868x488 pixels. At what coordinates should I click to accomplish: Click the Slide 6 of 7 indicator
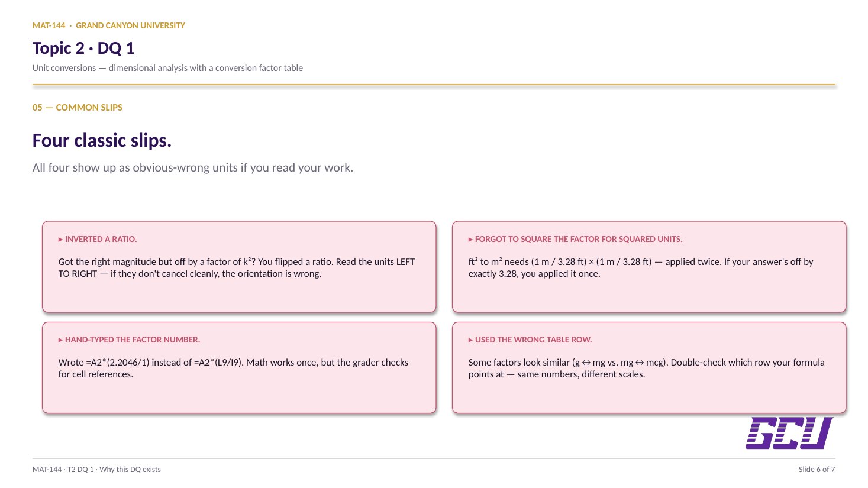point(817,470)
